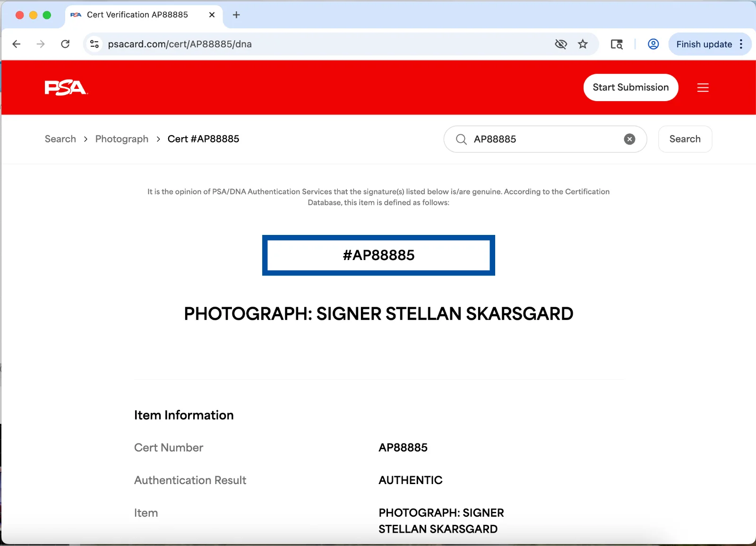Image resolution: width=756 pixels, height=546 pixels.
Task: Click the Cert Number label
Action: 169,448
